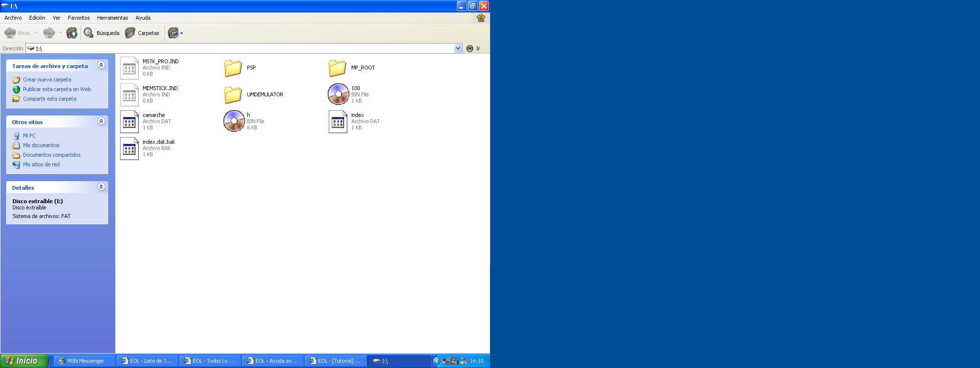Viewport: 980px width, 368px height.
Task: Select the h BIN file
Action: coord(244,121)
